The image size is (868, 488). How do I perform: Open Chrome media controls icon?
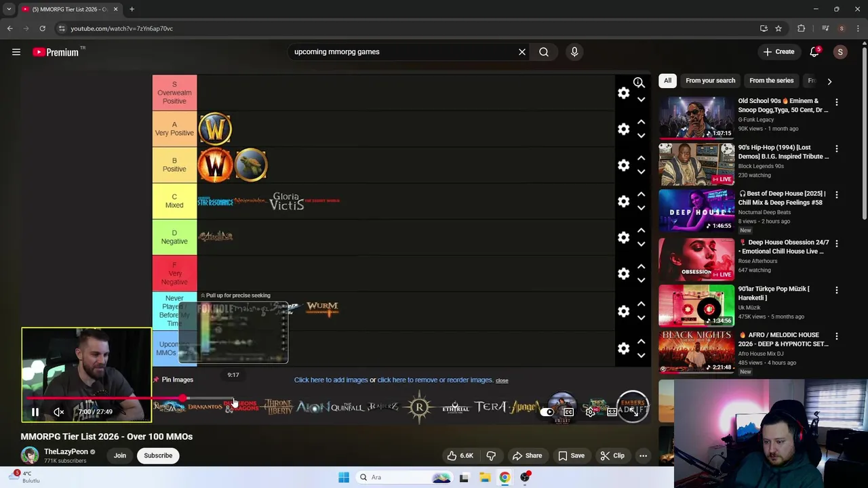825,28
